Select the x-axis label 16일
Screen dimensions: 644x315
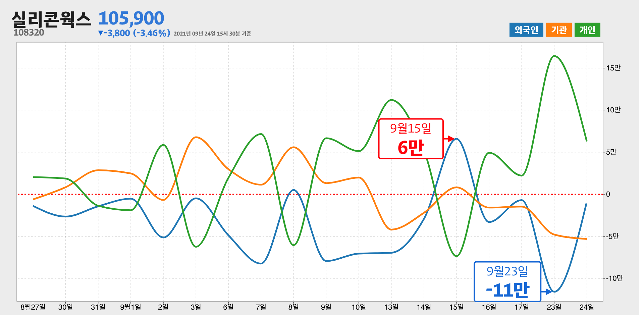tap(489, 307)
